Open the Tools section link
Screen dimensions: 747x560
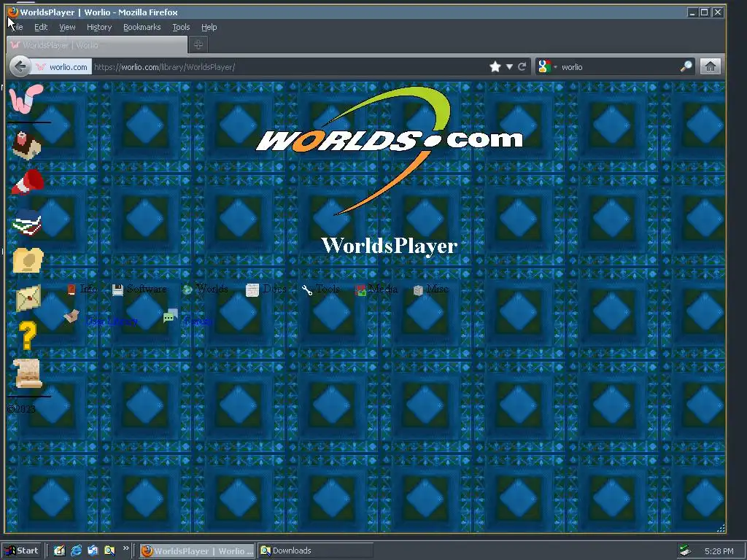coord(328,289)
